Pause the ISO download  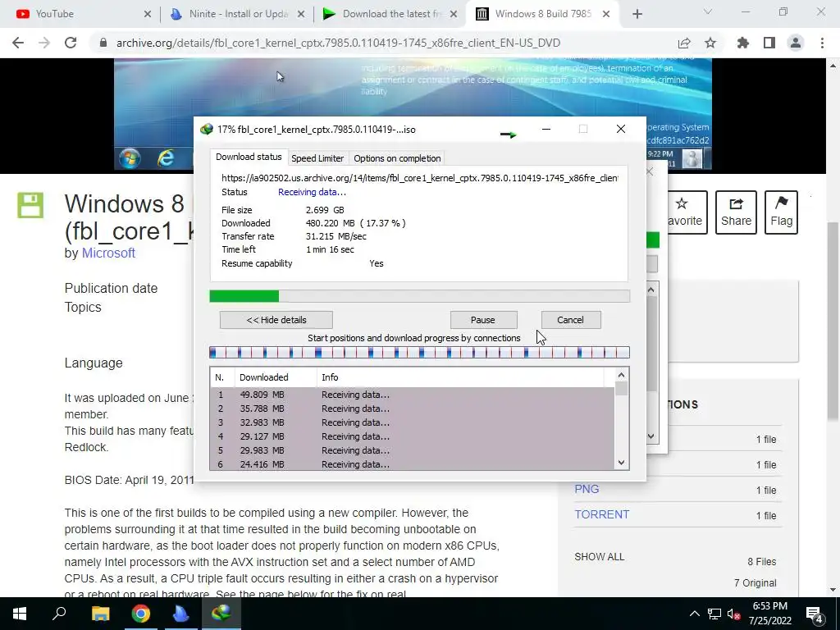482,320
